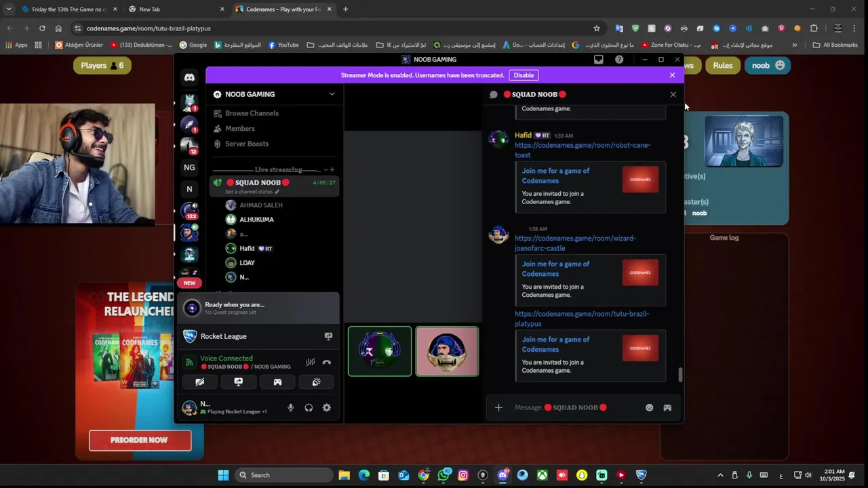Turn off video camera in voice panel

pyautogui.click(x=199, y=382)
